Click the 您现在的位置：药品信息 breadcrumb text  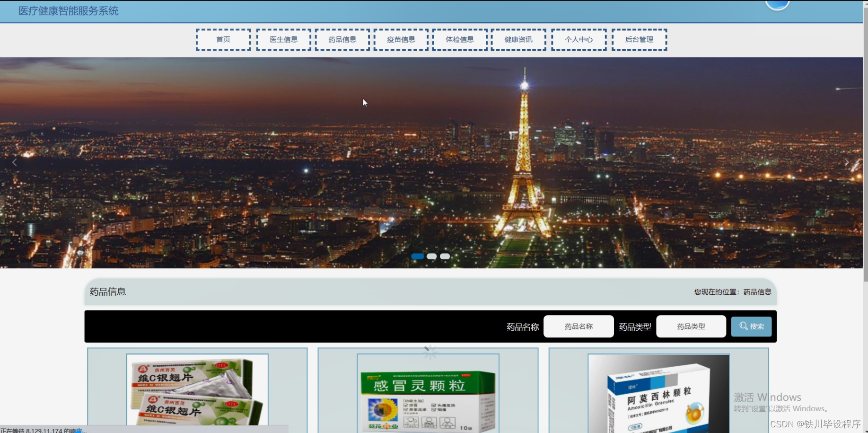click(733, 292)
